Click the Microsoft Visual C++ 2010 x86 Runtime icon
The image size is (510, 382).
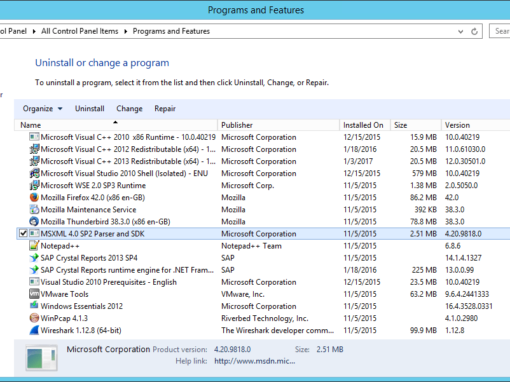coord(34,137)
